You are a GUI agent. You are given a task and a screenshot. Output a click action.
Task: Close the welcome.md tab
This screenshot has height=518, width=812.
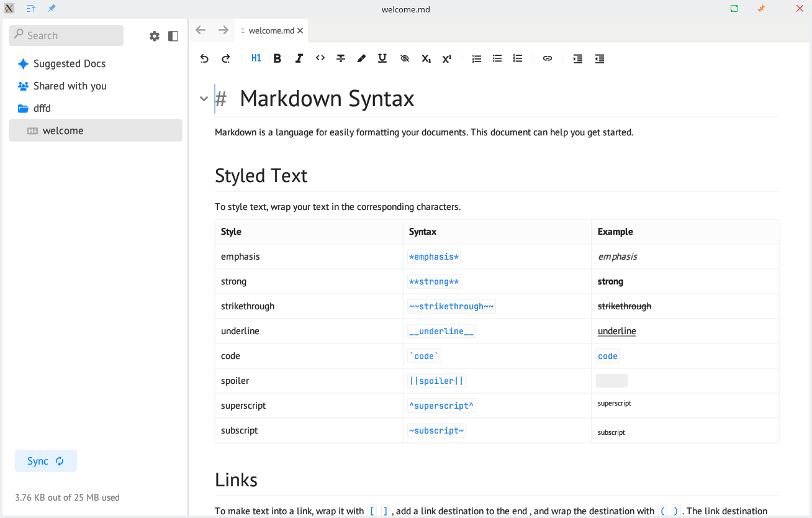(300, 30)
